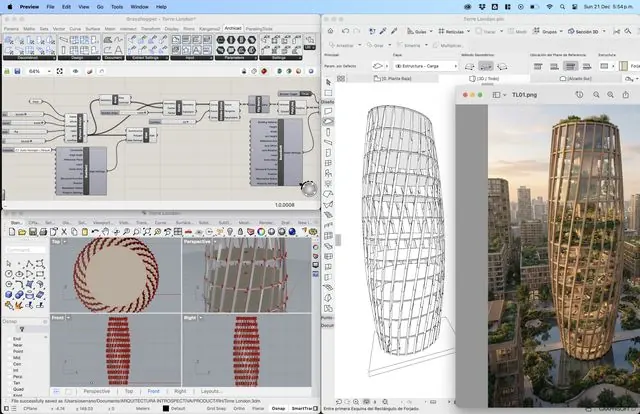640x414 pixels.
Task: Click Simetría button in Archicad
Action: click(x=409, y=45)
